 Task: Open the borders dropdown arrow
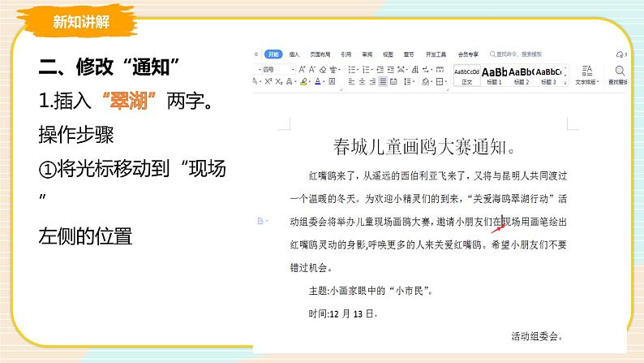(445, 81)
